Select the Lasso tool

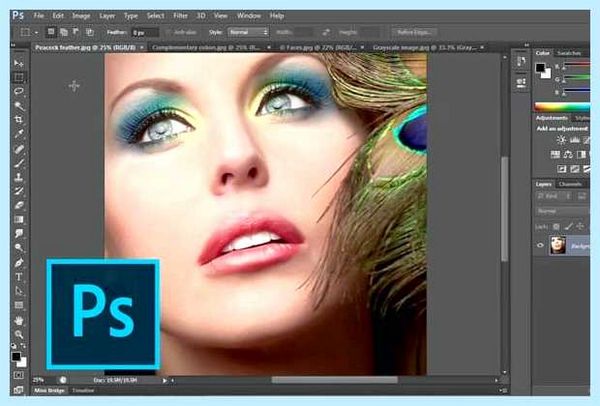click(x=18, y=91)
